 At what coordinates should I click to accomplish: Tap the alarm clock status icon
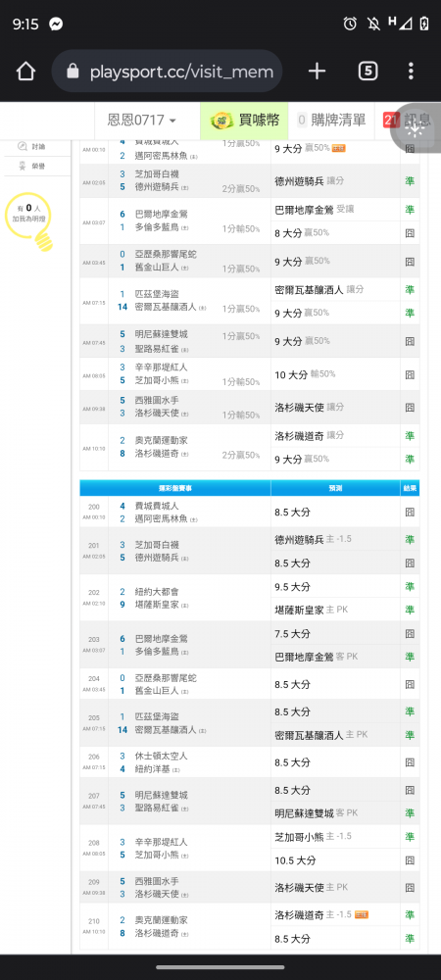pos(350,24)
